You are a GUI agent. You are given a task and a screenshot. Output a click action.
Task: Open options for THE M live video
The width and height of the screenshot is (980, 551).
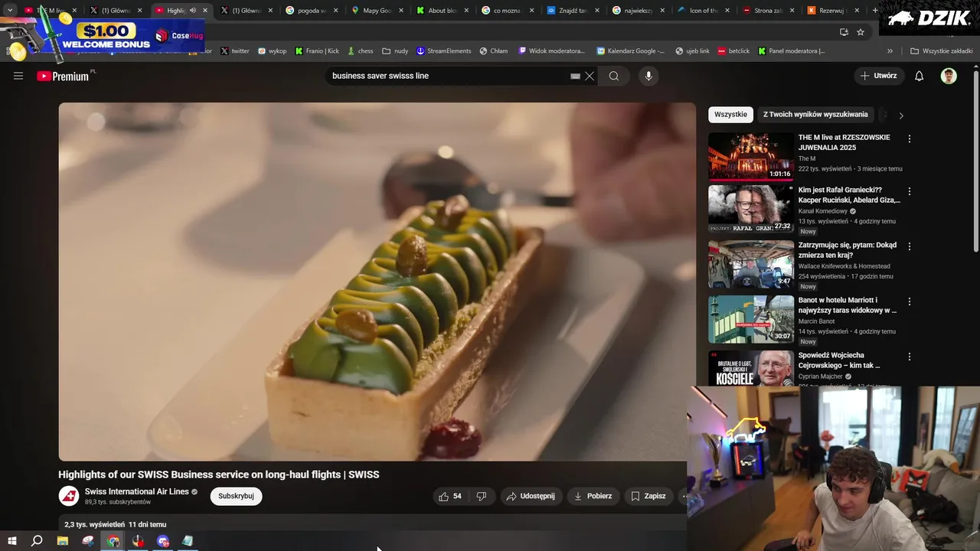[x=910, y=139]
